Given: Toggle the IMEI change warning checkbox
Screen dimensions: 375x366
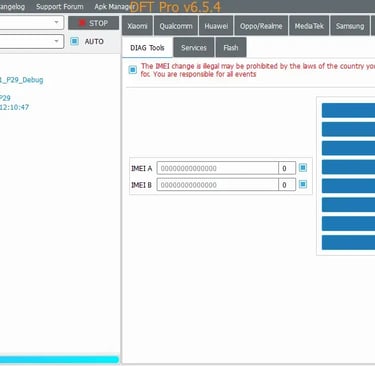Looking at the screenshot, I should pos(133,70).
